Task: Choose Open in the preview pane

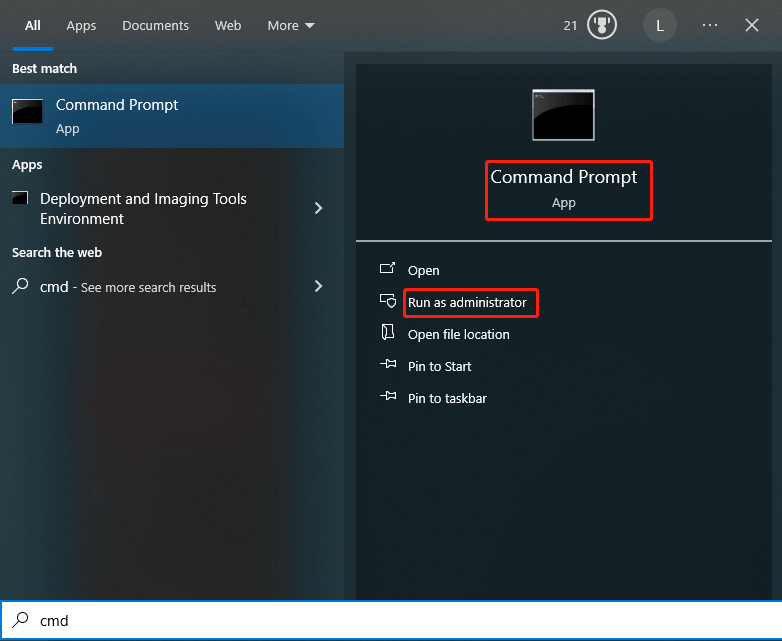Action: point(423,270)
